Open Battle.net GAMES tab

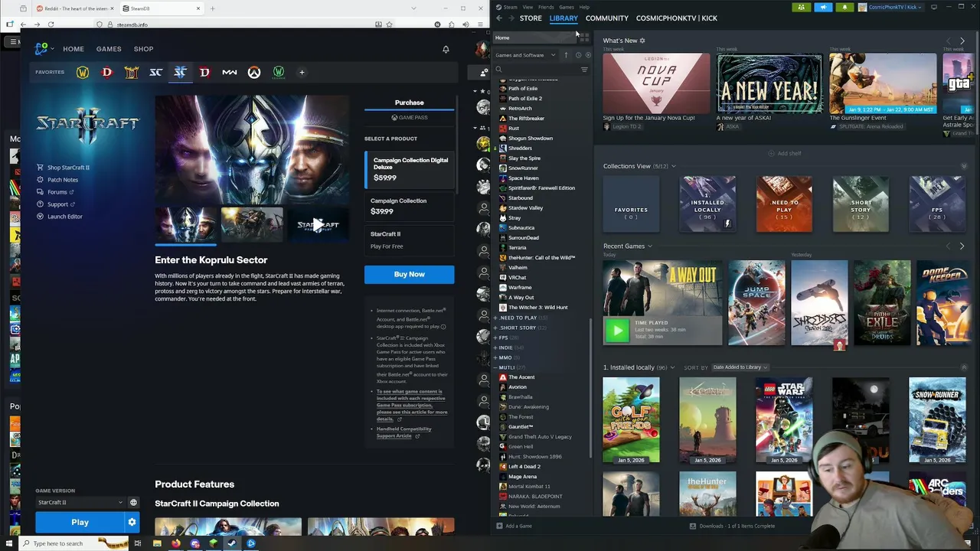[x=109, y=49]
